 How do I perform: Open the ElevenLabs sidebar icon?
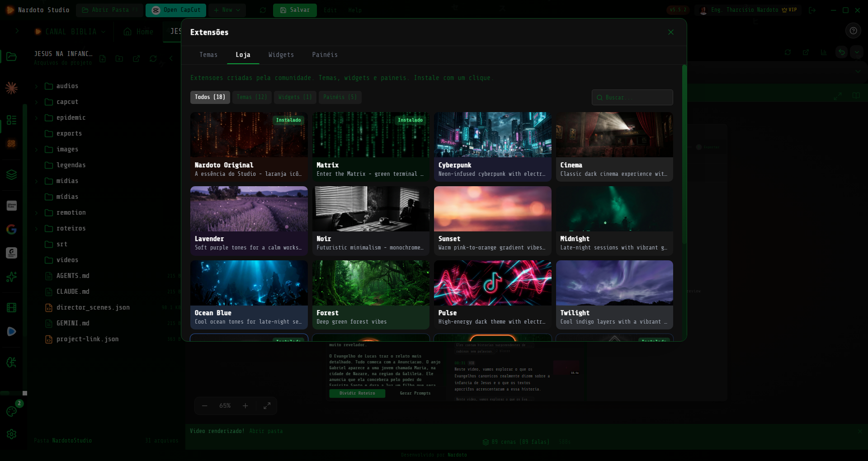[x=12, y=206]
